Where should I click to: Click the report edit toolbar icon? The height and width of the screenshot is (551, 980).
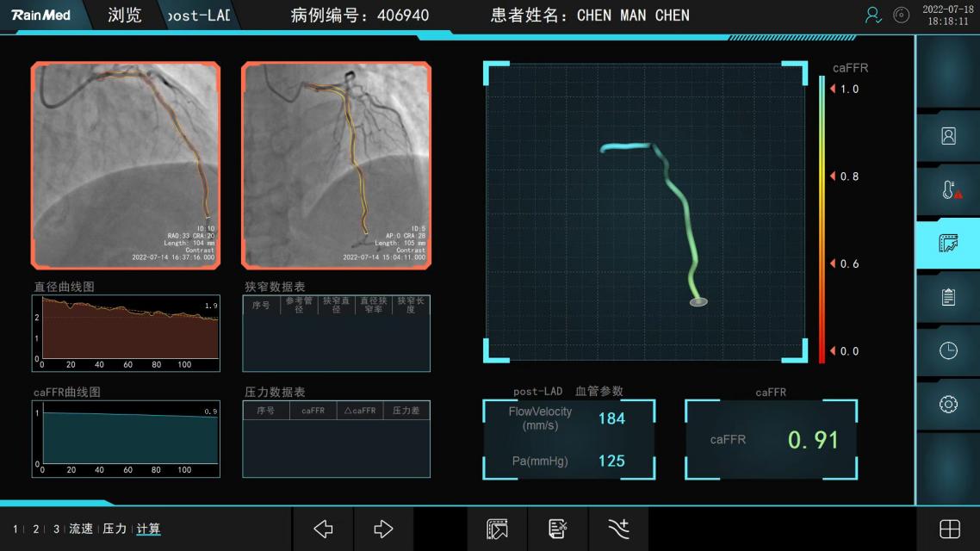(558, 529)
